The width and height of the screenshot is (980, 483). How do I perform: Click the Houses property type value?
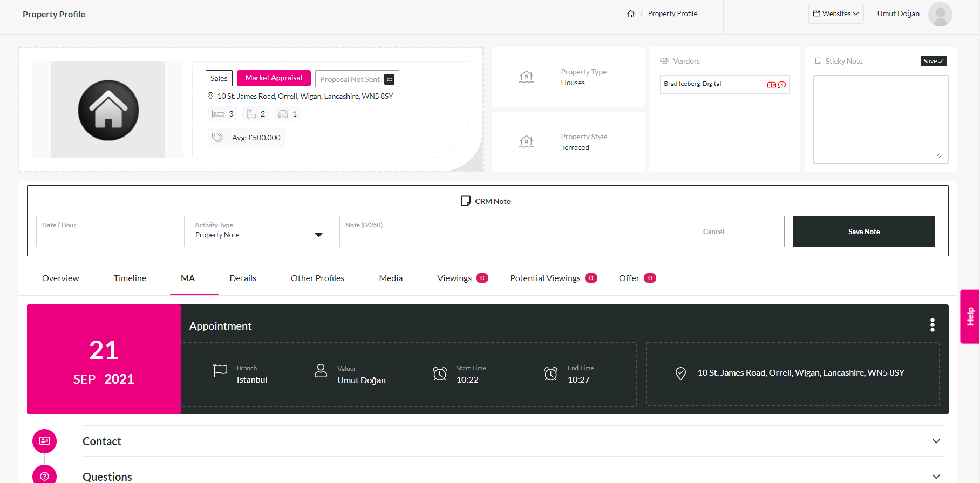coord(573,83)
